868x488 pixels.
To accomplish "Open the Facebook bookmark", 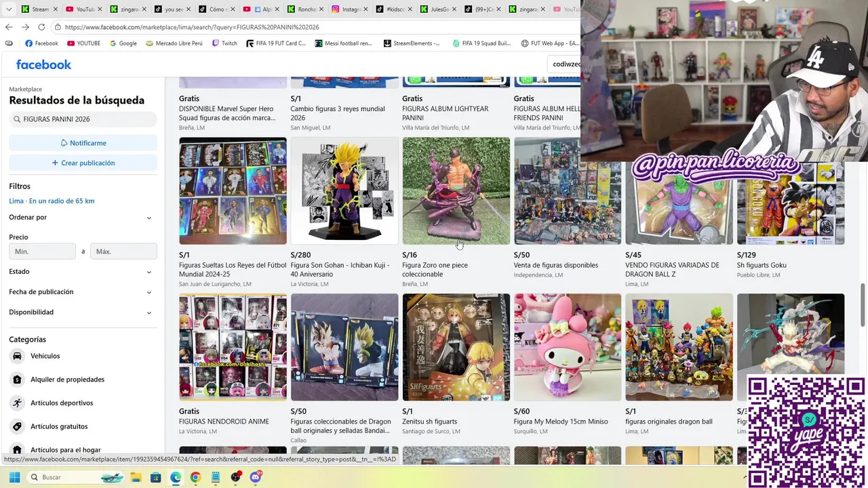I will pyautogui.click(x=41, y=43).
